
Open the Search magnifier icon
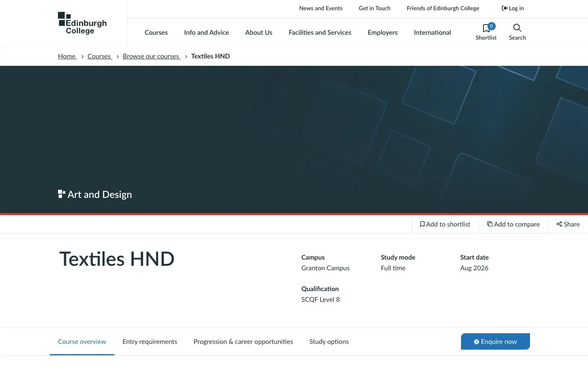click(x=517, y=32)
